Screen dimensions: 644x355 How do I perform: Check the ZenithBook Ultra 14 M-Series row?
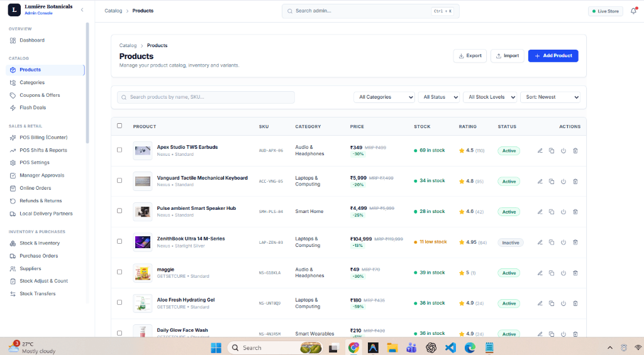point(119,241)
